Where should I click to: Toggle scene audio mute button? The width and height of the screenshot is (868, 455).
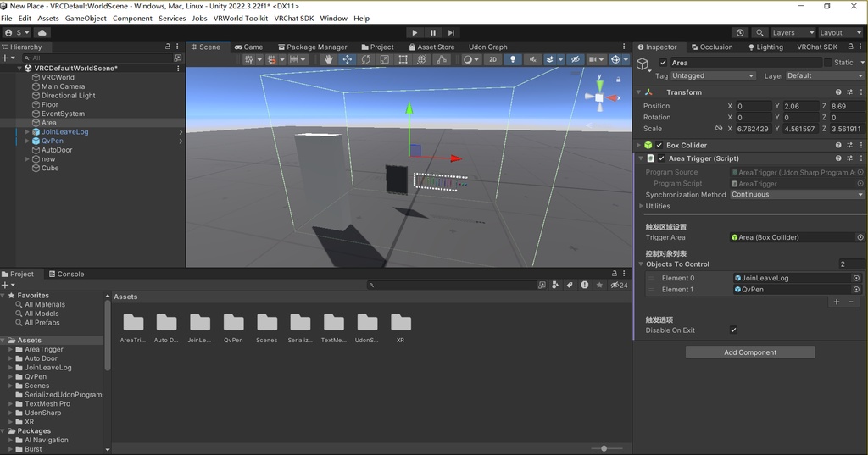coord(532,59)
